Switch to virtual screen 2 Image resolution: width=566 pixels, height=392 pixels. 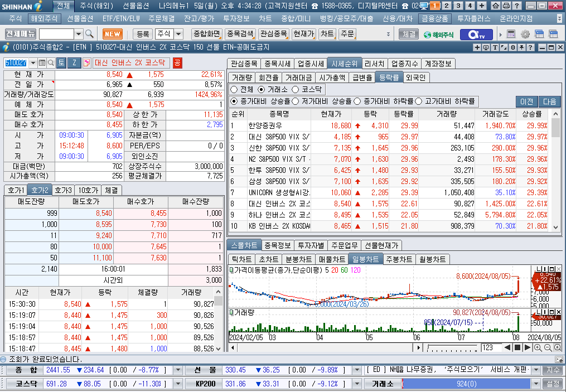pos(447,6)
